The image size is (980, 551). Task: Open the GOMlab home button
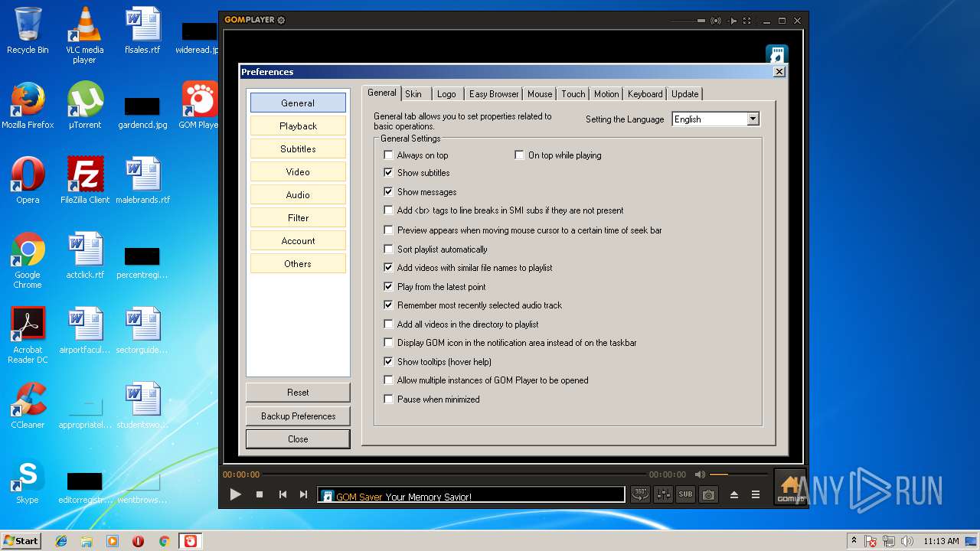coord(789,487)
